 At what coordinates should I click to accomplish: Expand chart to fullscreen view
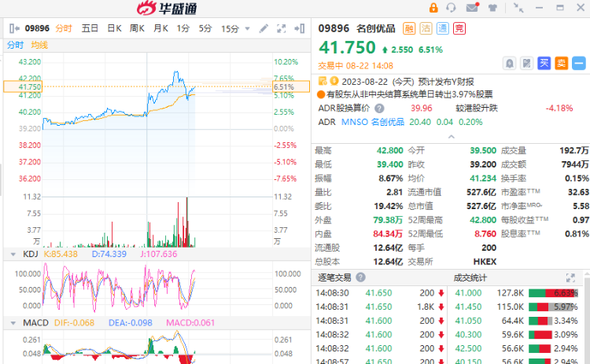pos(281,28)
